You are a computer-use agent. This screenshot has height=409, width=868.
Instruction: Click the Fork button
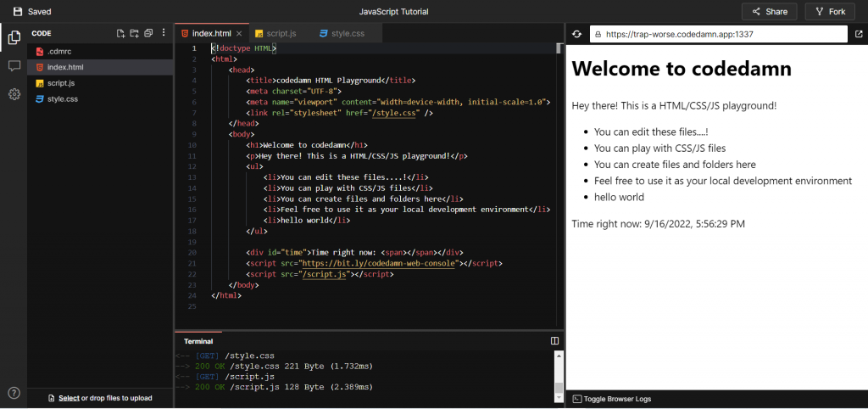pos(830,12)
